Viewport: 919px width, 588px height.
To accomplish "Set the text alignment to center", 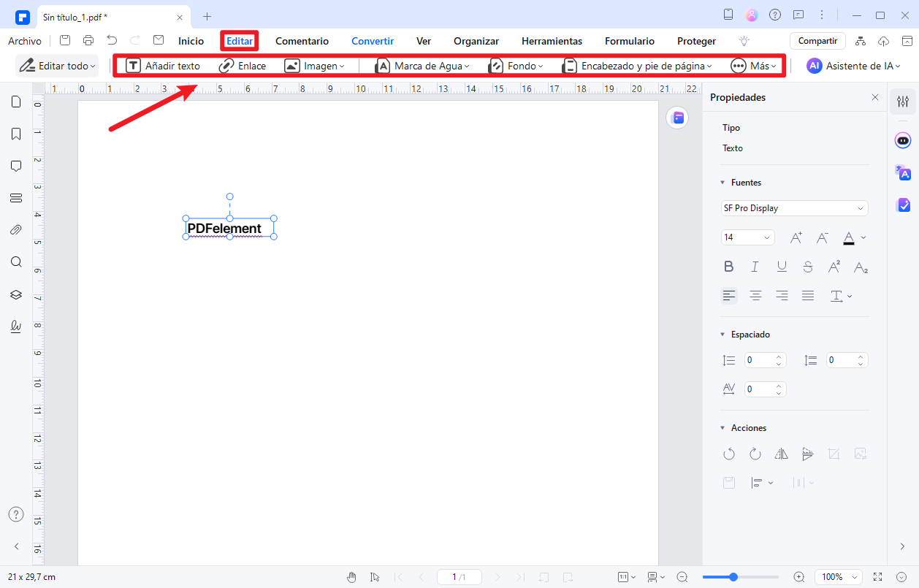I will pyautogui.click(x=755, y=296).
